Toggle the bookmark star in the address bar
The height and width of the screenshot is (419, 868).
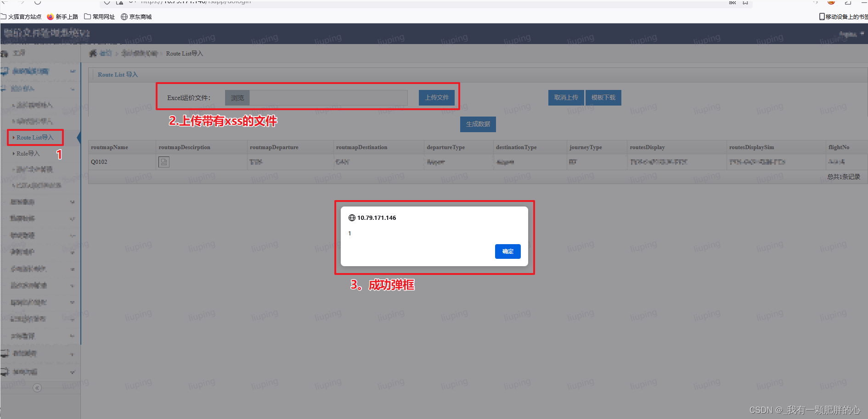745,2
